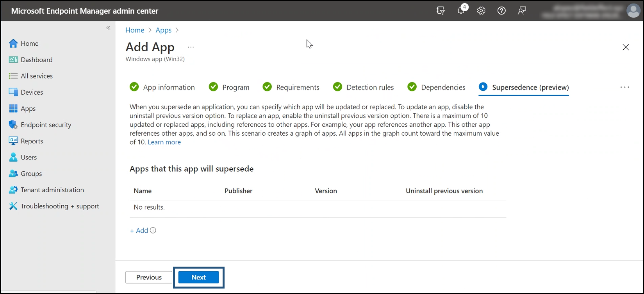Show notifications with the bell icon
The width and height of the screenshot is (644, 294).
[x=461, y=11]
